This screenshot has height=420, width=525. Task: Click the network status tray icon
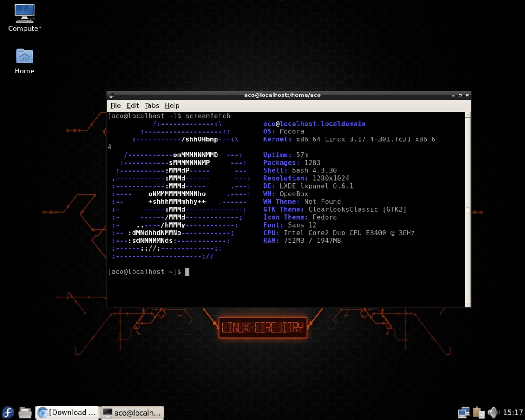pos(464,412)
